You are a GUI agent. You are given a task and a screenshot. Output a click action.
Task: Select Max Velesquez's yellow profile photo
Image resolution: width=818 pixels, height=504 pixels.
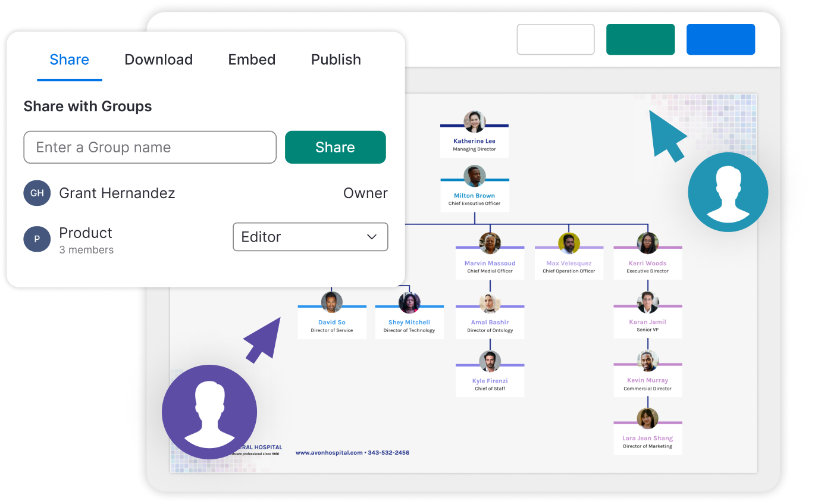[569, 243]
